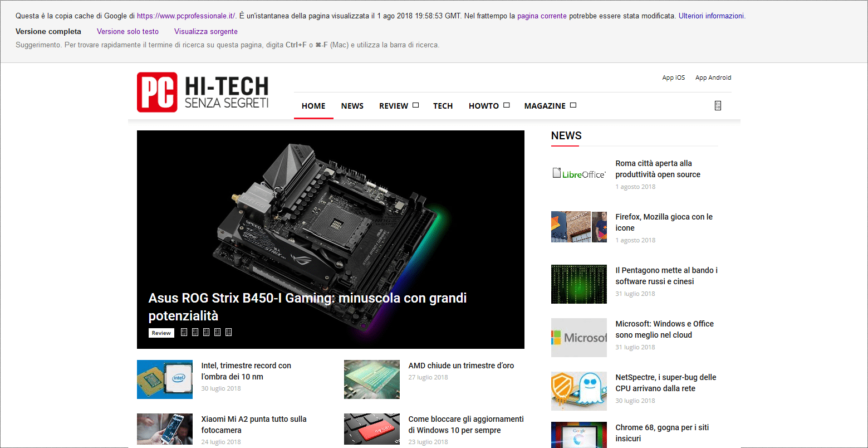The width and height of the screenshot is (868, 448).
Task: Click the Review tag on Asus article
Action: click(161, 333)
